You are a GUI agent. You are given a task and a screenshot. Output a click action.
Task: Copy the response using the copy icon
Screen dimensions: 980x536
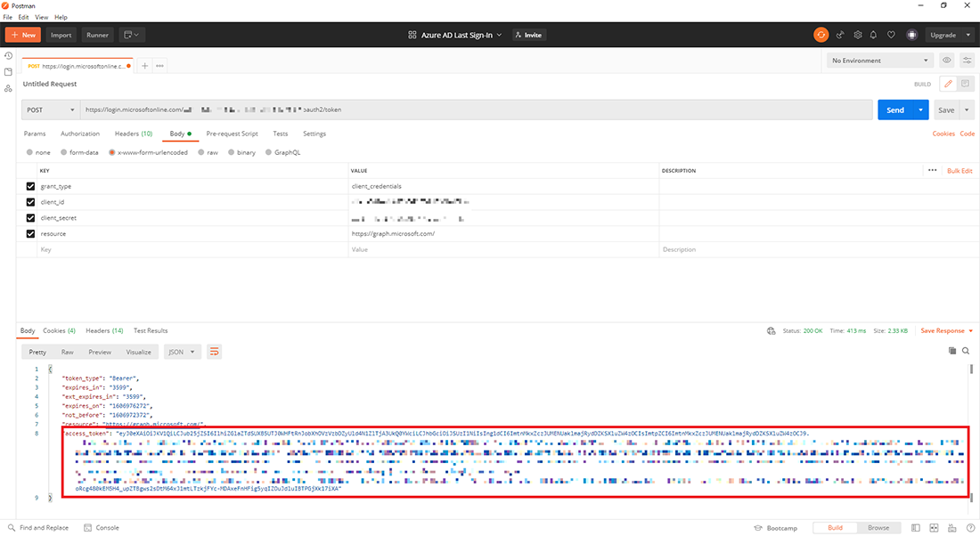[x=951, y=351]
